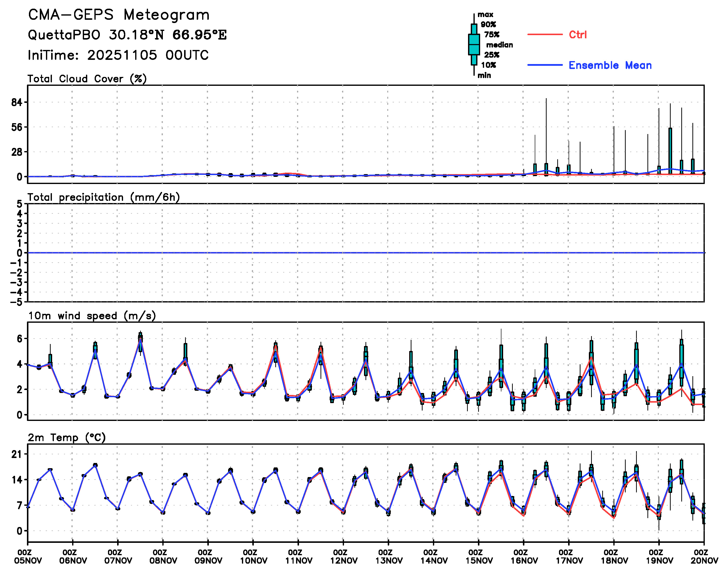The image size is (728, 574).
Task: Click the 00Z 10NOV time axis label
Action: pyautogui.click(x=253, y=556)
